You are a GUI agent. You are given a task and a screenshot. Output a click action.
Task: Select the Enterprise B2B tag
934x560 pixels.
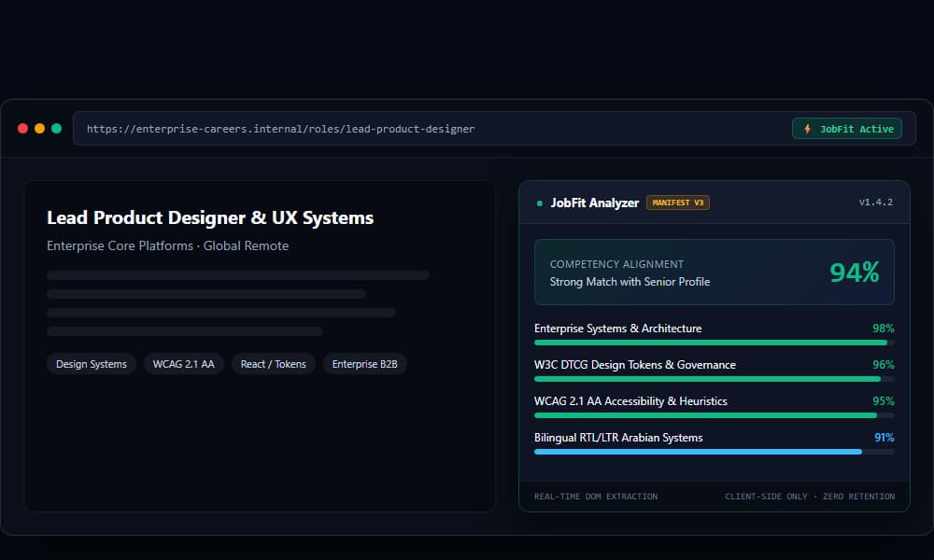364,364
